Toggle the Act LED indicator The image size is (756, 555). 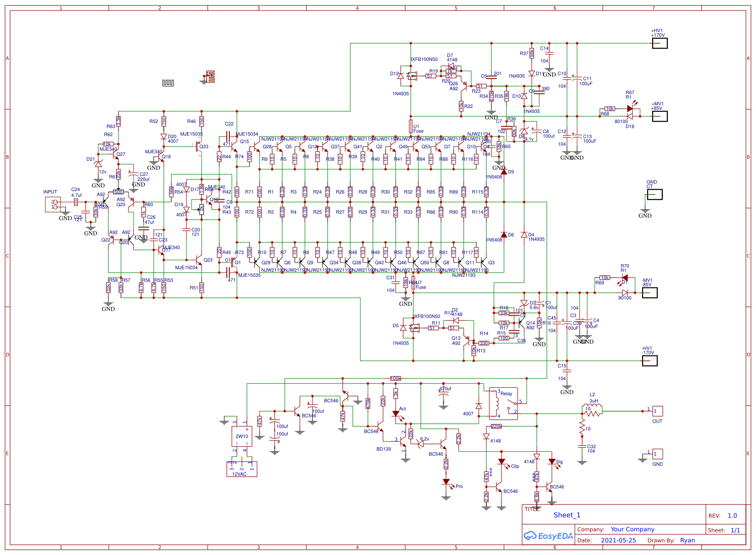coord(397,413)
